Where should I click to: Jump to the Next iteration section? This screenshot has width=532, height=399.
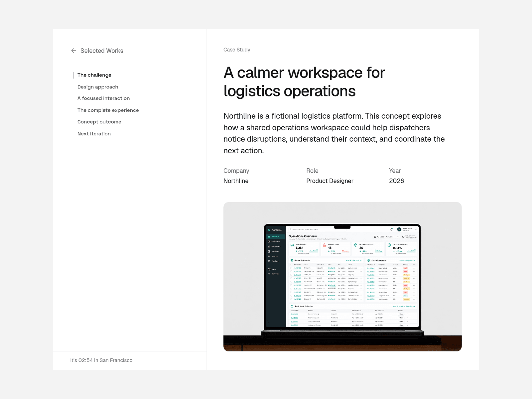[94, 134]
